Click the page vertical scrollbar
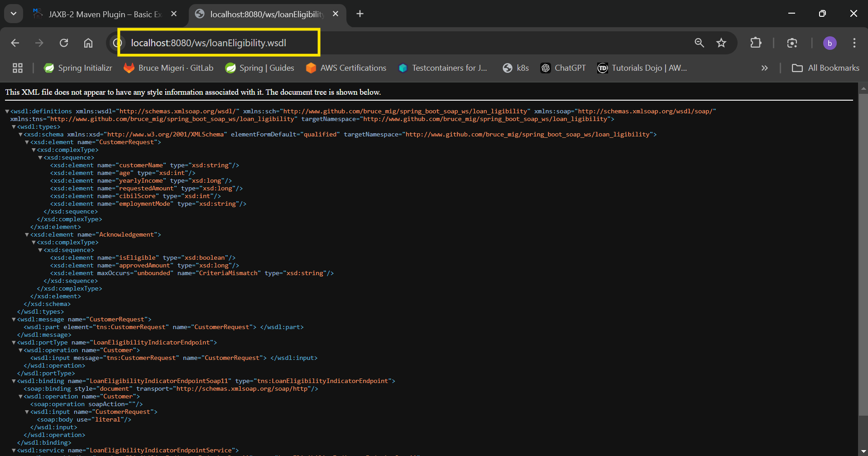The image size is (868, 456). point(863,254)
